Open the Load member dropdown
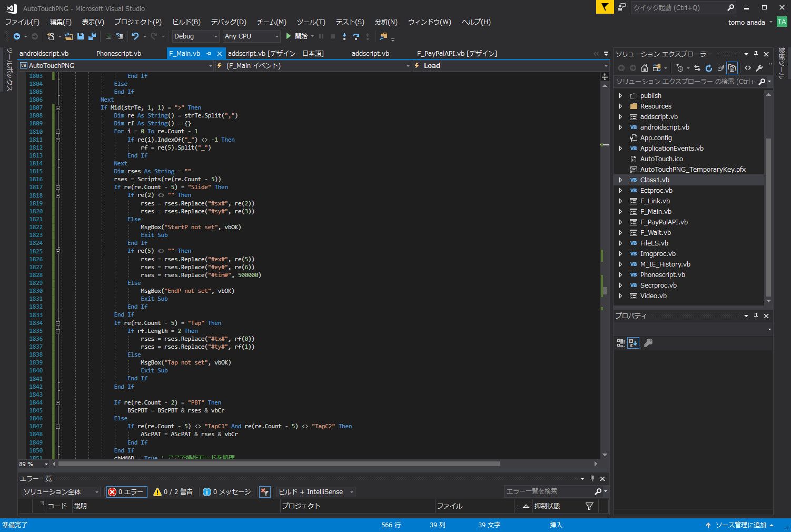Image resolution: width=791 pixels, height=532 pixels. [510, 66]
